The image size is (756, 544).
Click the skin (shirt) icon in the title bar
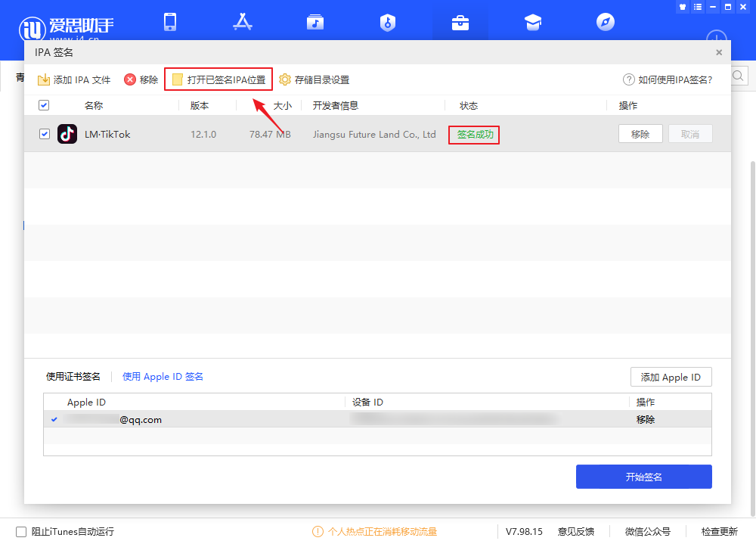[x=682, y=7]
